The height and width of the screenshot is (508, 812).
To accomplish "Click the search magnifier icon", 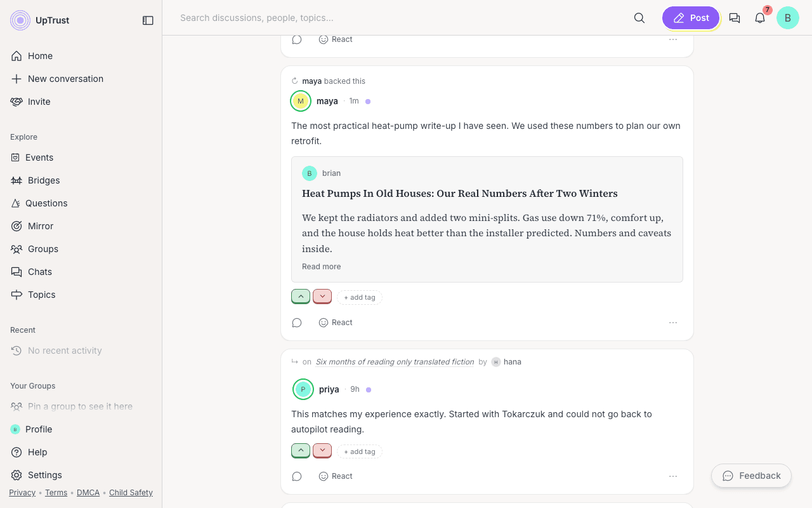I will click(639, 18).
